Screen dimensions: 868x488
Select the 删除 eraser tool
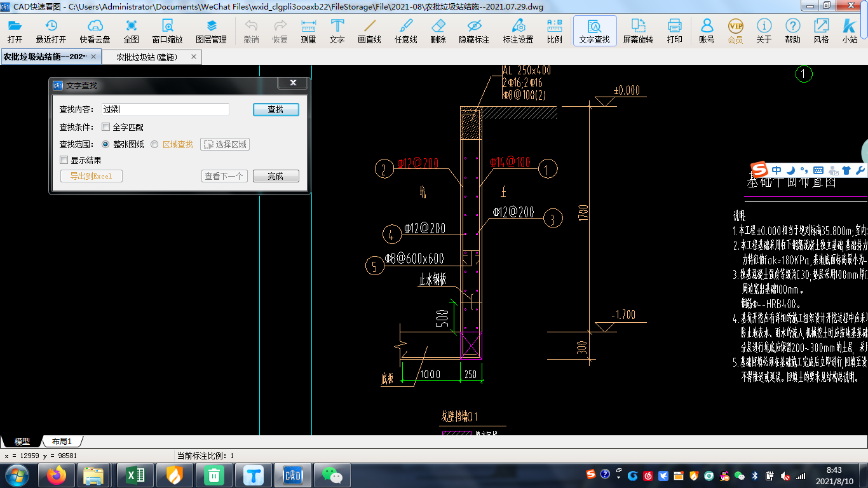[x=438, y=31]
